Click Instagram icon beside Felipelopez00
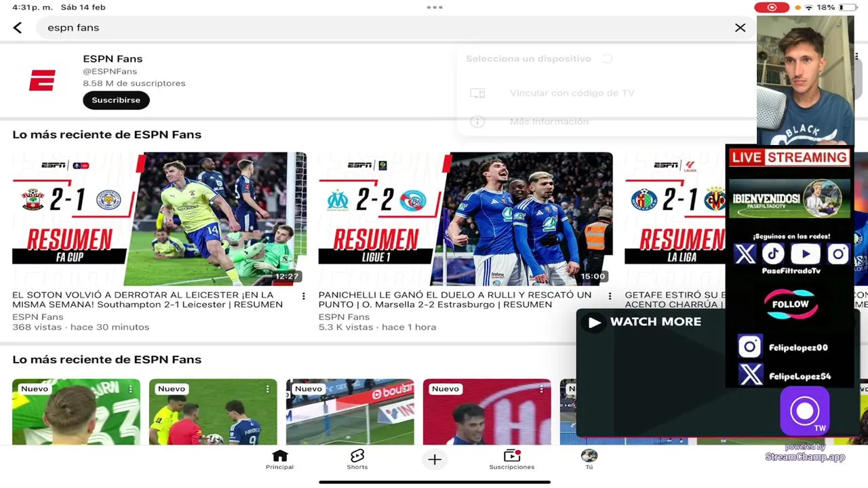868x488 pixels. click(x=749, y=347)
